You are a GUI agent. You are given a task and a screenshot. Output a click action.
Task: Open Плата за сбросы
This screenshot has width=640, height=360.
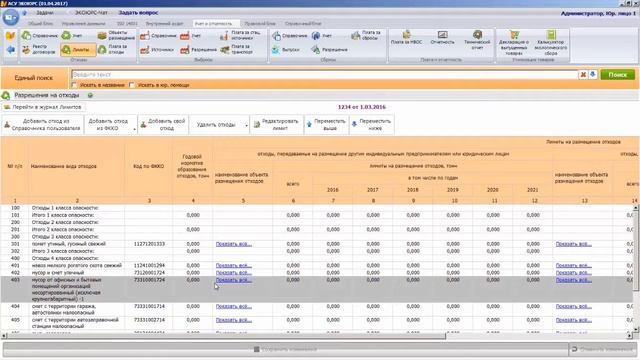[x=366, y=36]
